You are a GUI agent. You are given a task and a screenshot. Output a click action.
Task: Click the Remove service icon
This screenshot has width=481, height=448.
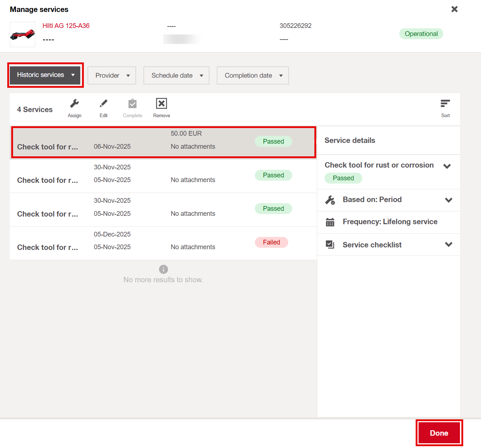coord(162,104)
